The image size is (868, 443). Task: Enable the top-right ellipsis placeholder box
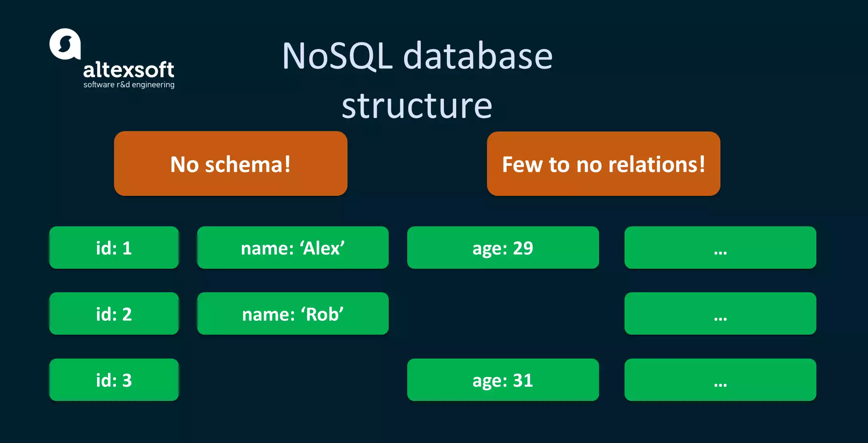tap(720, 248)
